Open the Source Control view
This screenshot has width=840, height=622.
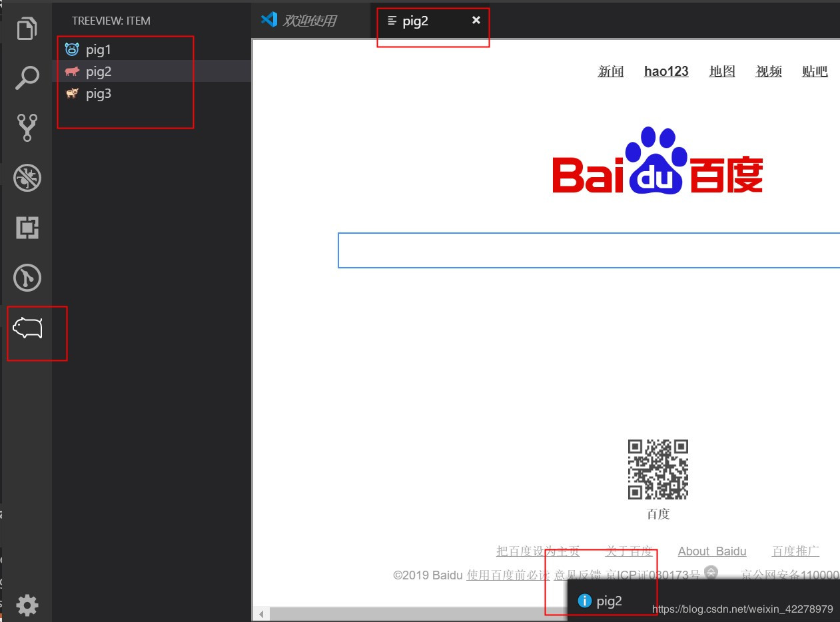pyautogui.click(x=27, y=127)
